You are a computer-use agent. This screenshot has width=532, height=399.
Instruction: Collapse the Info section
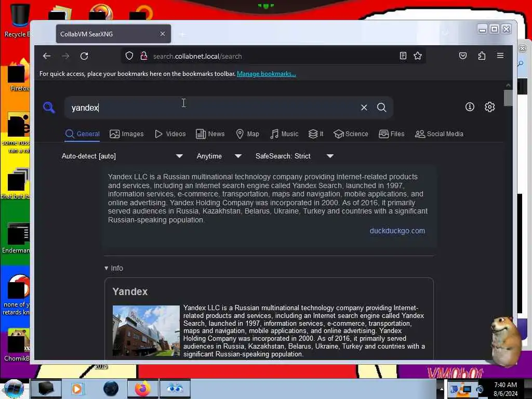coord(114,268)
